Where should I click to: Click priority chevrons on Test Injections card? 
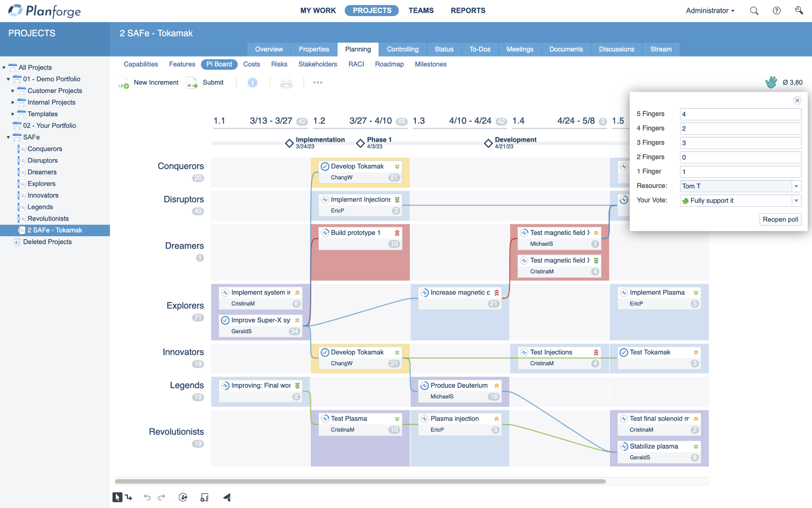point(596,352)
